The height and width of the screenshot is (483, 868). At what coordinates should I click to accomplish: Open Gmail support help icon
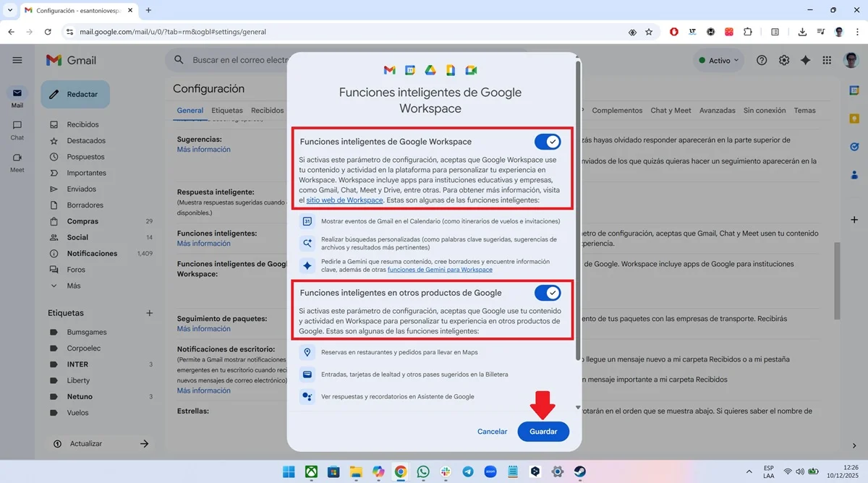coord(762,61)
